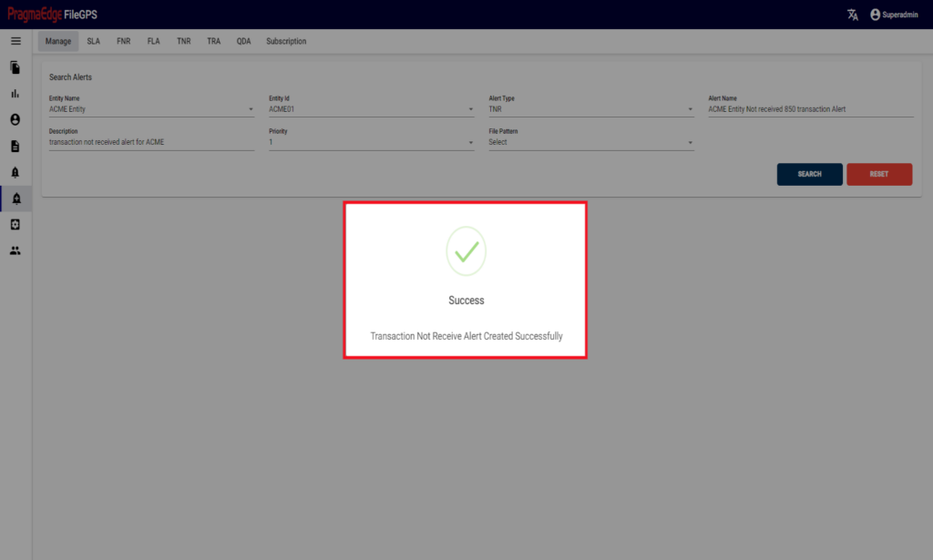Click the Alert Name input field
This screenshot has width=933, height=560.
pyautogui.click(x=810, y=109)
